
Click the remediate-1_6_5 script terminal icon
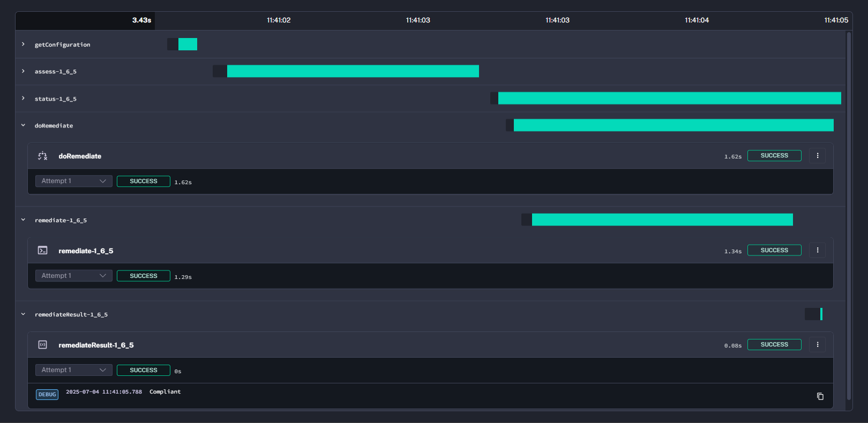pos(42,251)
